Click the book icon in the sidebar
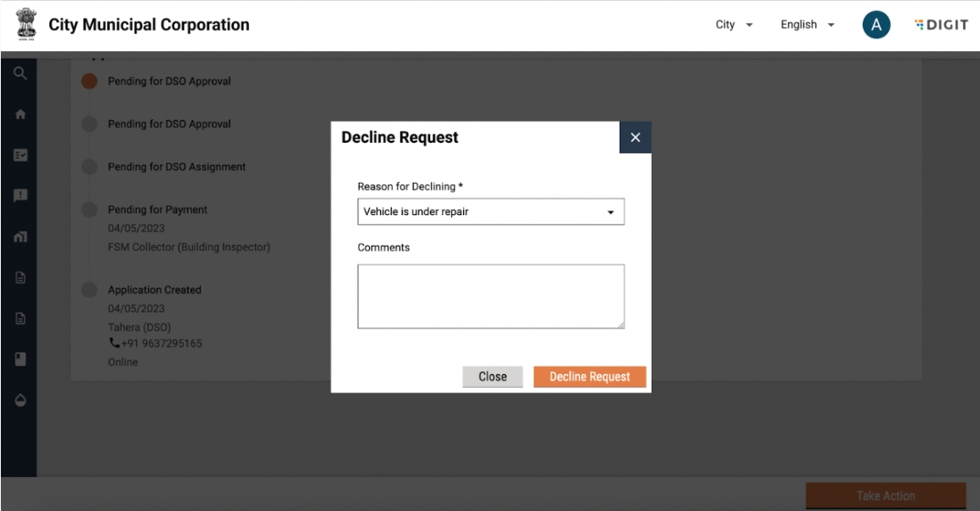The width and height of the screenshot is (980, 511). pyautogui.click(x=20, y=359)
